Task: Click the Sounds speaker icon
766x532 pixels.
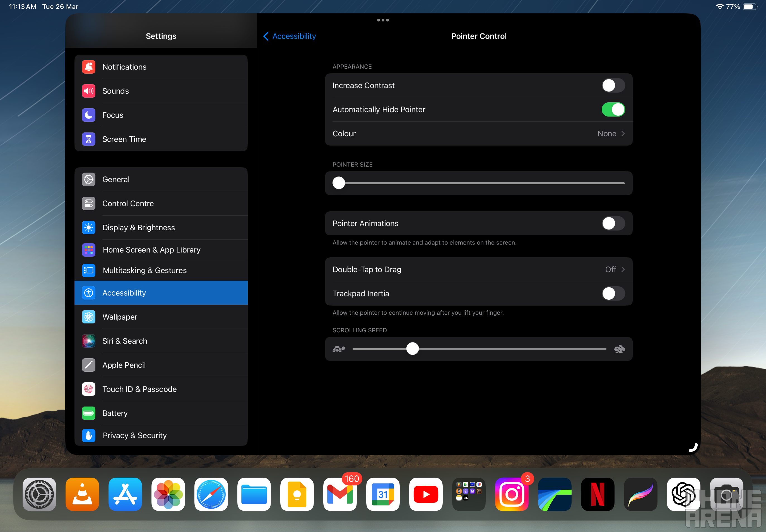Action: tap(89, 91)
